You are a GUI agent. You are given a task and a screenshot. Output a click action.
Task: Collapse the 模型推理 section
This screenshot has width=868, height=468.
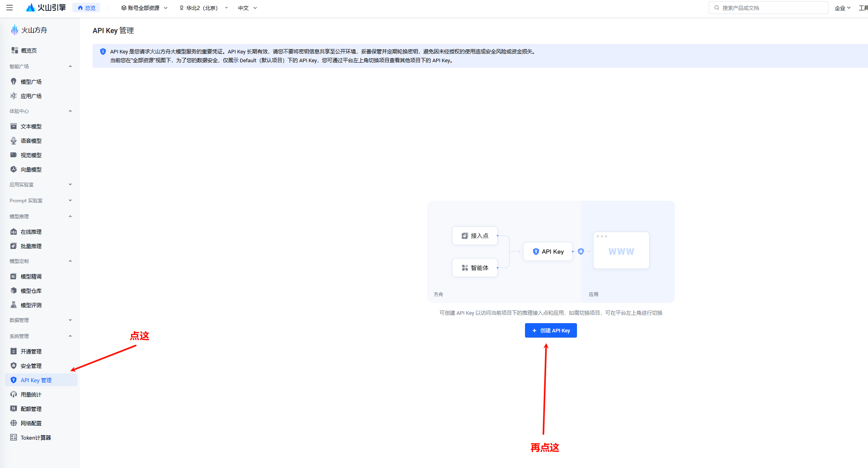click(x=70, y=216)
